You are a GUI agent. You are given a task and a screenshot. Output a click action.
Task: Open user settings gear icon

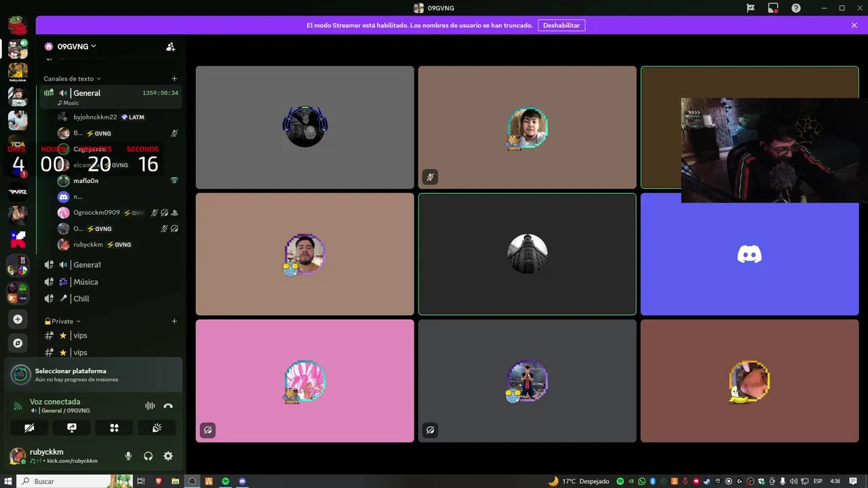(168, 456)
